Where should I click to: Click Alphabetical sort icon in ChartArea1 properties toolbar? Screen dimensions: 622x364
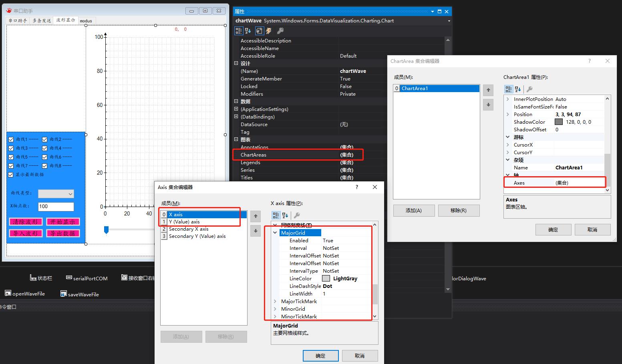pos(518,89)
